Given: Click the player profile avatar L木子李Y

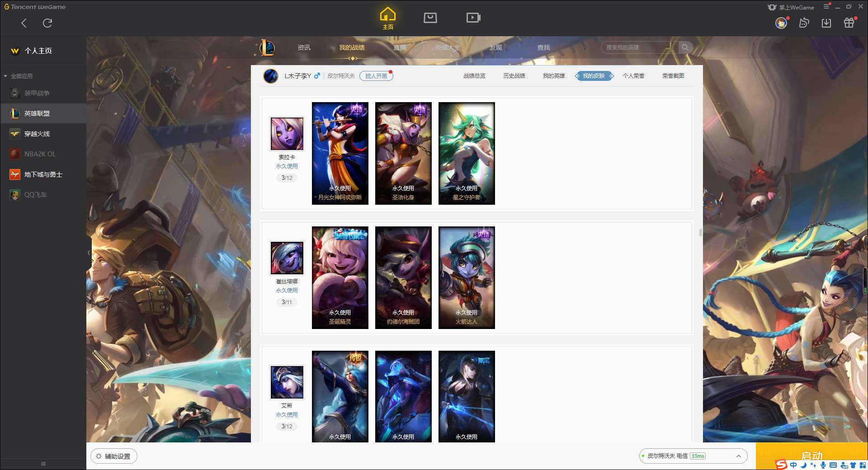Looking at the screenshot, I should (x=271, y=76).
